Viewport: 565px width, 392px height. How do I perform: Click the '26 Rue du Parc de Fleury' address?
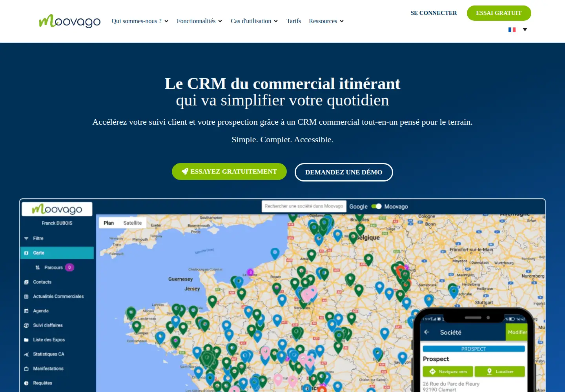click(451, 384)
